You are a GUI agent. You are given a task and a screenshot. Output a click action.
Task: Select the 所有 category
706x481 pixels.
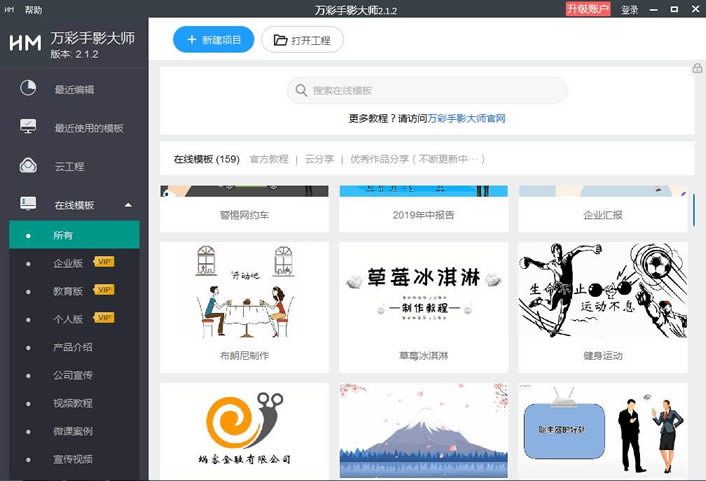[74, 235]
